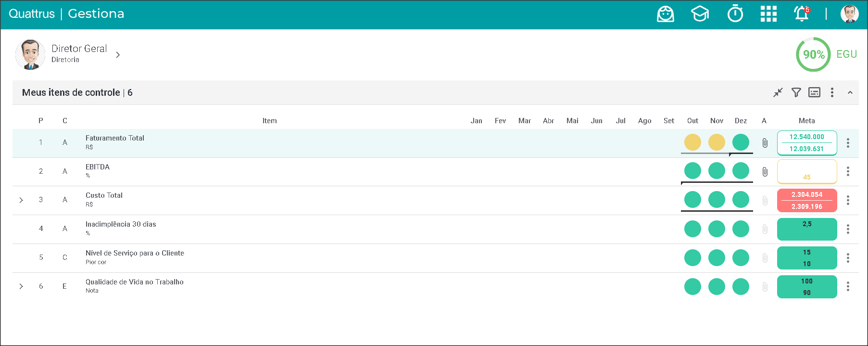This screenshot has height=346, width=868.
Task: Click the 90% EGU progress ring
Action: coord(813,54)
